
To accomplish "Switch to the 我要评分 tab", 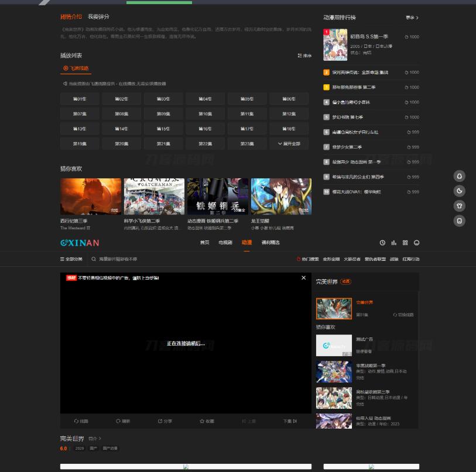I will [98, 17].
